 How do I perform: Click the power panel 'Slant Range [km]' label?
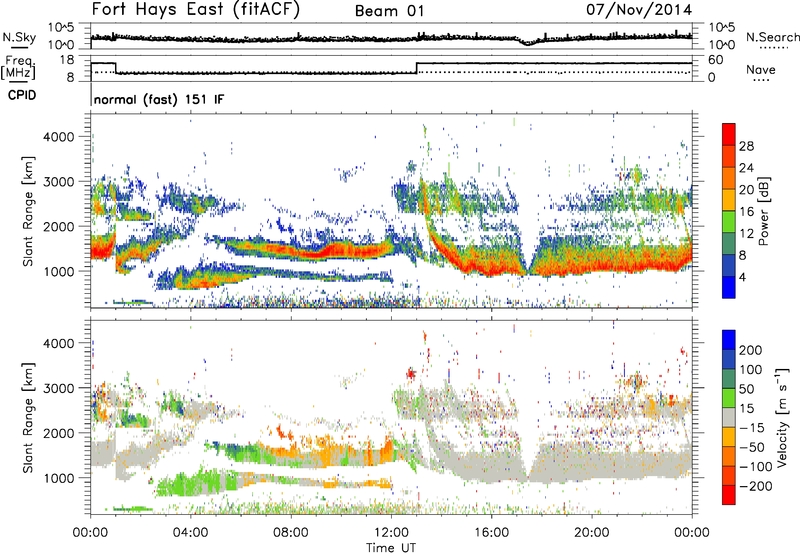point(28,211)
